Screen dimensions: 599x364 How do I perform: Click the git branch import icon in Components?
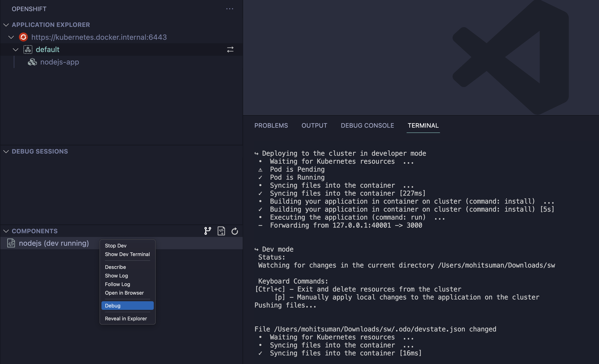[x=208, y=231]
